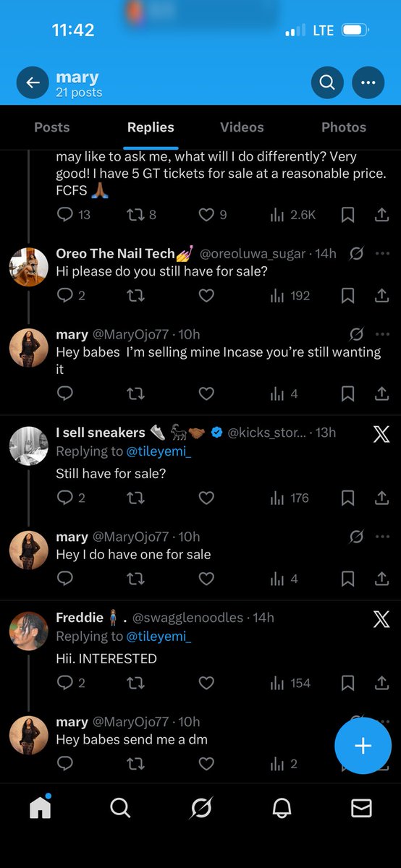Switch to the Posts tab
This screenshot has width=401, height=868.
52,127
